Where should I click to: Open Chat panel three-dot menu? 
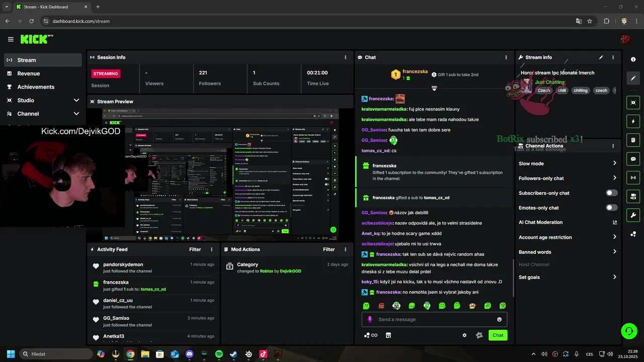tap(506, 57)
